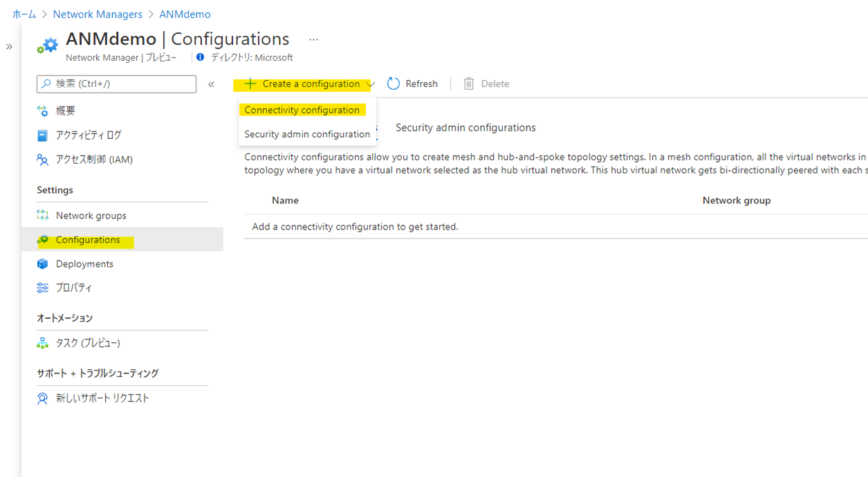
Task: Click the Tasks (タスク プレビュー) icon
Action: pyautogui.click(x=43, y=343)
